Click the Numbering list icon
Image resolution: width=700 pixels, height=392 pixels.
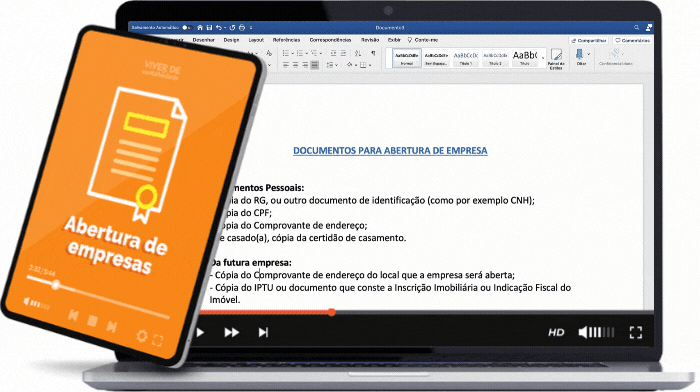[x=300, y=53]
